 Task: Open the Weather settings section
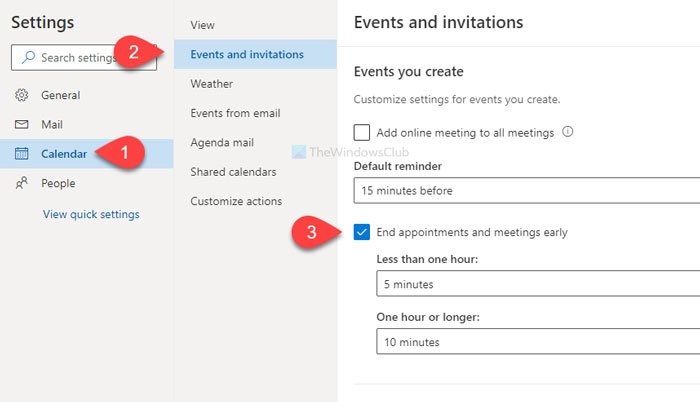212,84
